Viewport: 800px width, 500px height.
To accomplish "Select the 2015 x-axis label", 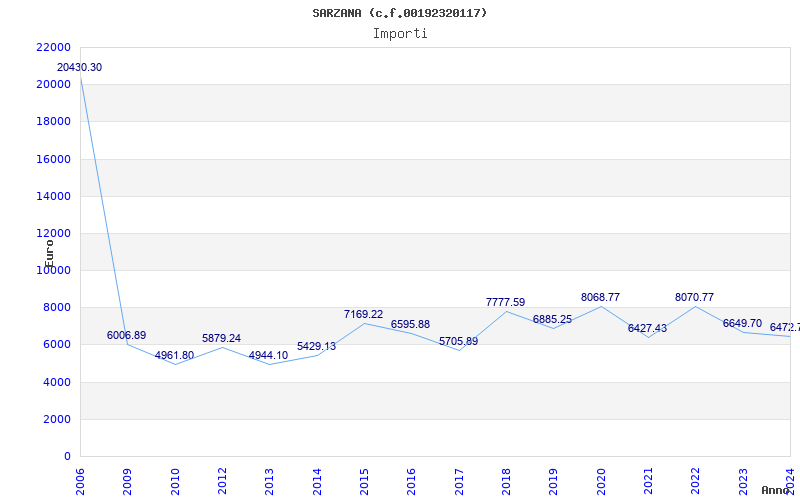I will (x=364, y=482).
